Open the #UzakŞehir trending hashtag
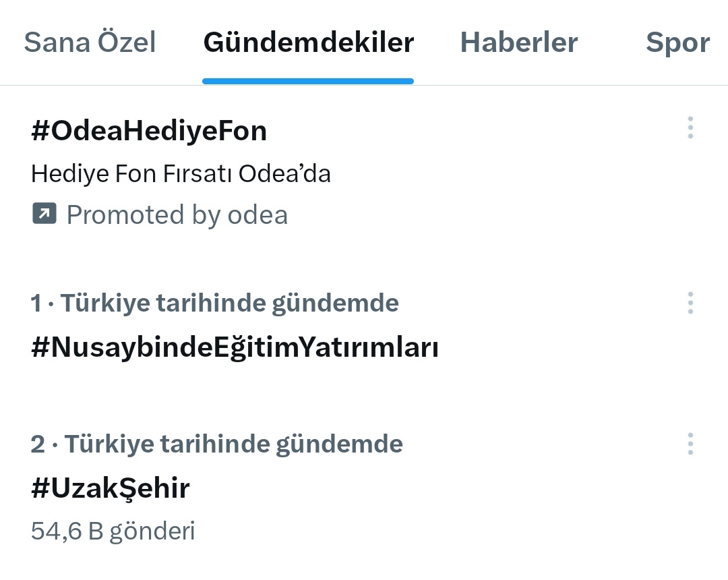The width and height of the screenshot is (728, 580). pos(110,488)
